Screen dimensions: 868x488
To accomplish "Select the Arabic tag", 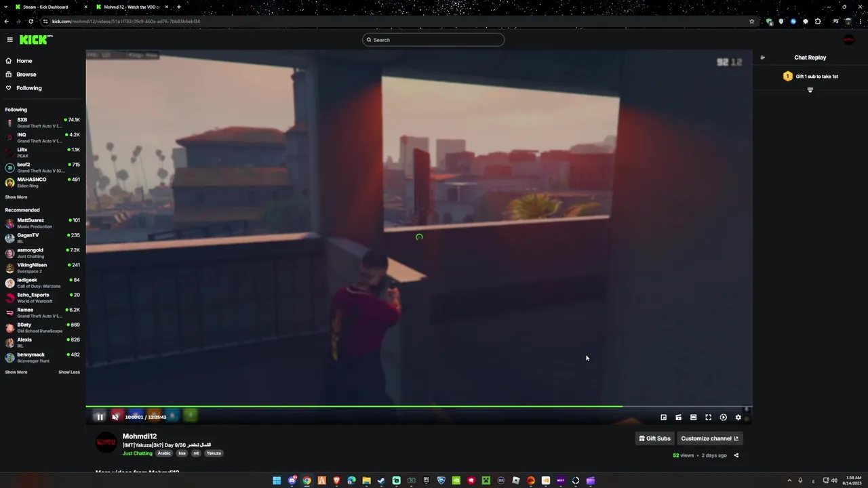I will tap(164, 453).
